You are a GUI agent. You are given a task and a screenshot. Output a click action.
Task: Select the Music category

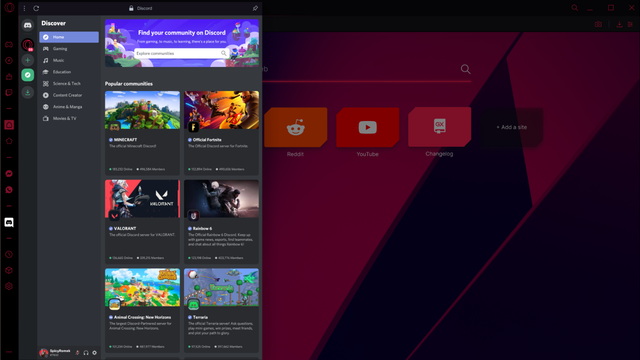tap(69, 60)
